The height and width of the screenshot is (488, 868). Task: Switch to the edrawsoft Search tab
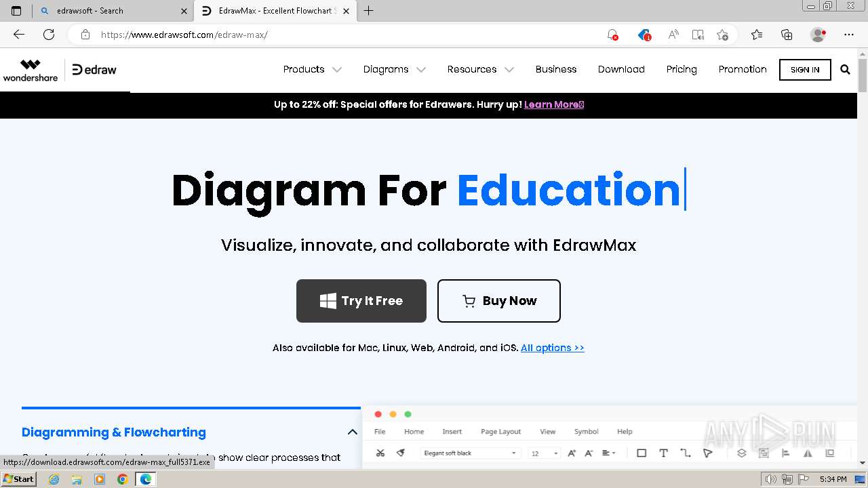coord(112,11)
